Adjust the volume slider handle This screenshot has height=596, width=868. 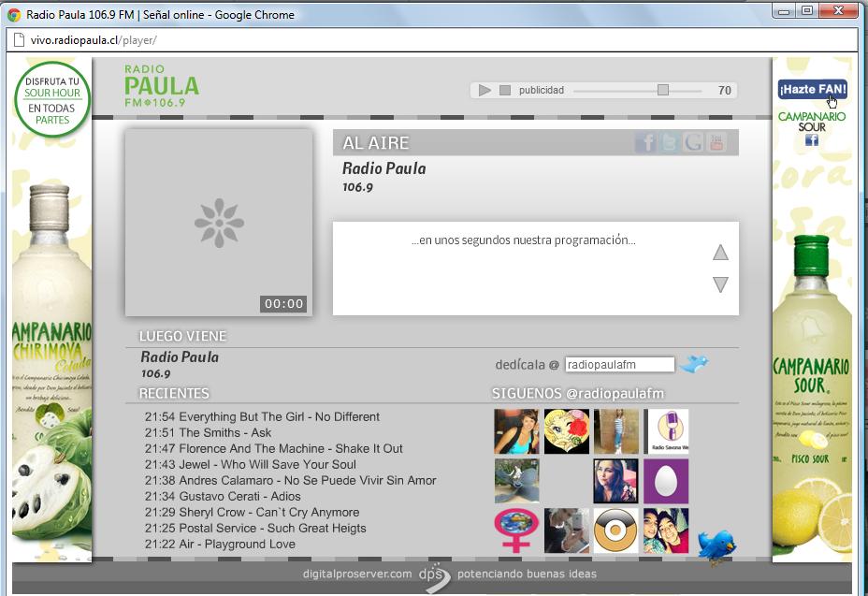tap(662, 90)
